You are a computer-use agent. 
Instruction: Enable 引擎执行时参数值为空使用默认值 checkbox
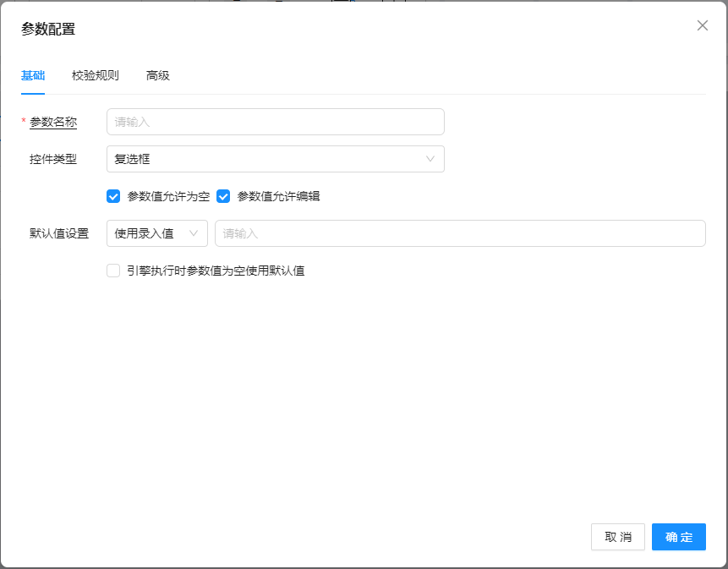(x=113, y=271)
